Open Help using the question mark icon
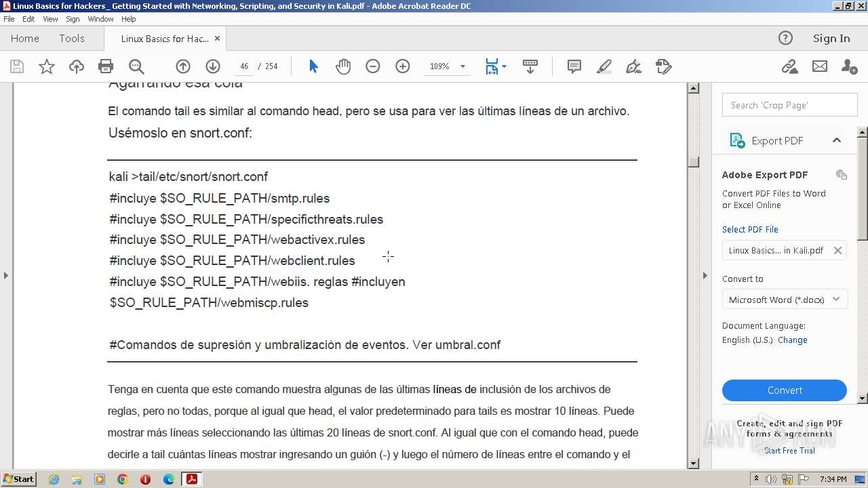 [x=785, y=38]
